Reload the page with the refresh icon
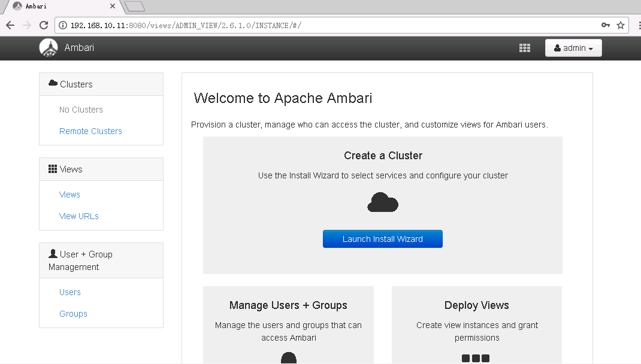 44,25
